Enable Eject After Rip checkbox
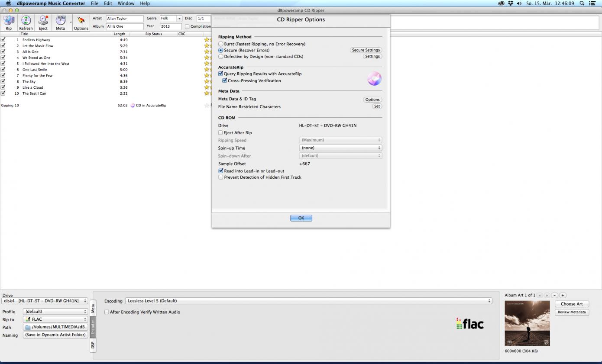 point(221,133)
